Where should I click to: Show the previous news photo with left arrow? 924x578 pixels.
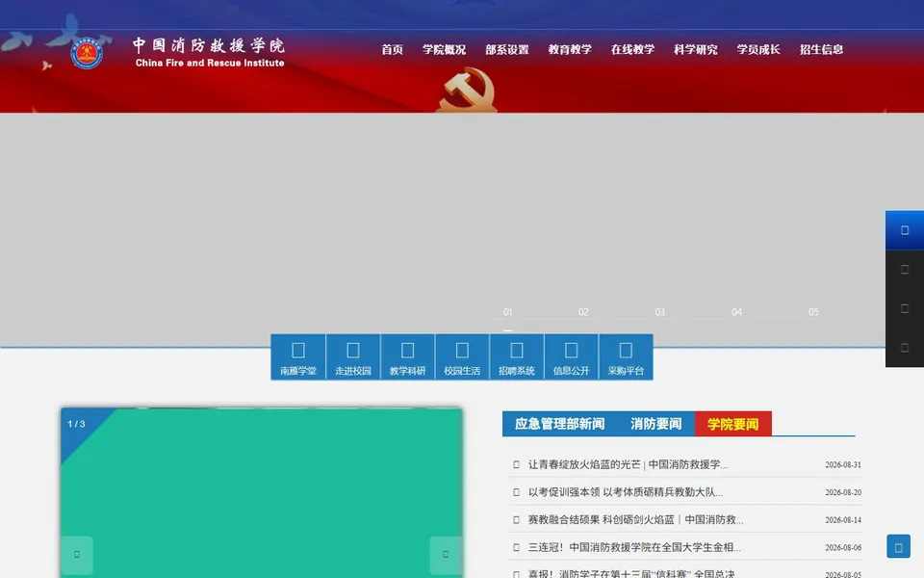point(77,555)
